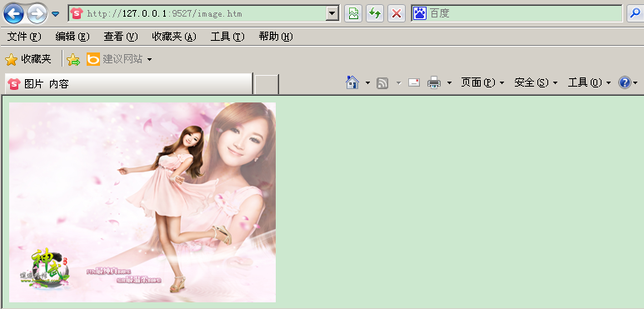Open the 工具(O) command bar menu
The width and height of the screenshot is (644, 309).
tap(589, 83)
